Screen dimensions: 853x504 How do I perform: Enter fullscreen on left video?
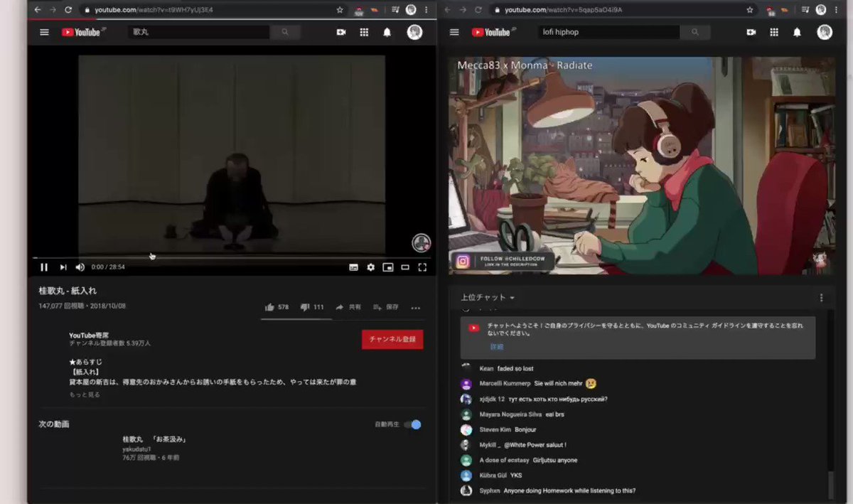(x=422, y=267)
